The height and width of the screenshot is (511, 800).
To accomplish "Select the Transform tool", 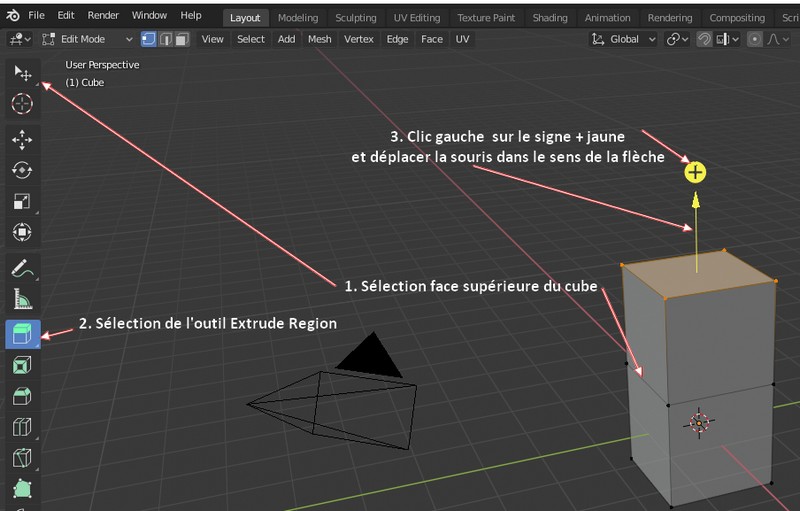I will pyautogui.click(x=22, y=232).
